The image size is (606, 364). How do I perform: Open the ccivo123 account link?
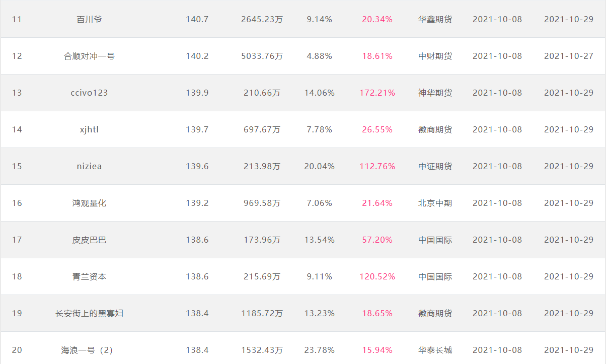click(89, 93)
